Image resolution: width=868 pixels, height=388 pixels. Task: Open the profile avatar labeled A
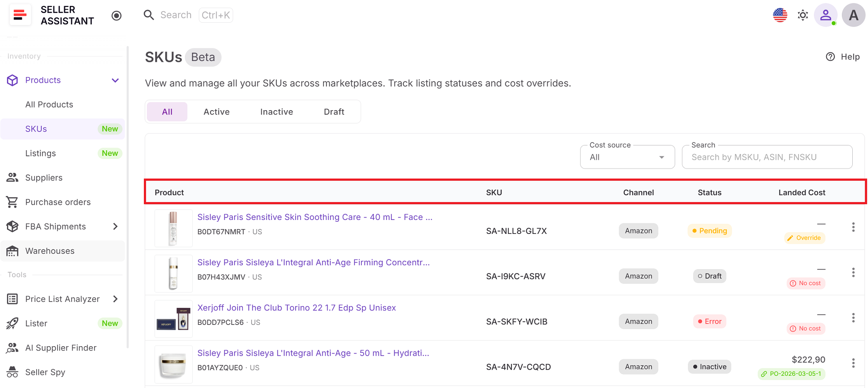click(x=853, y=15)
